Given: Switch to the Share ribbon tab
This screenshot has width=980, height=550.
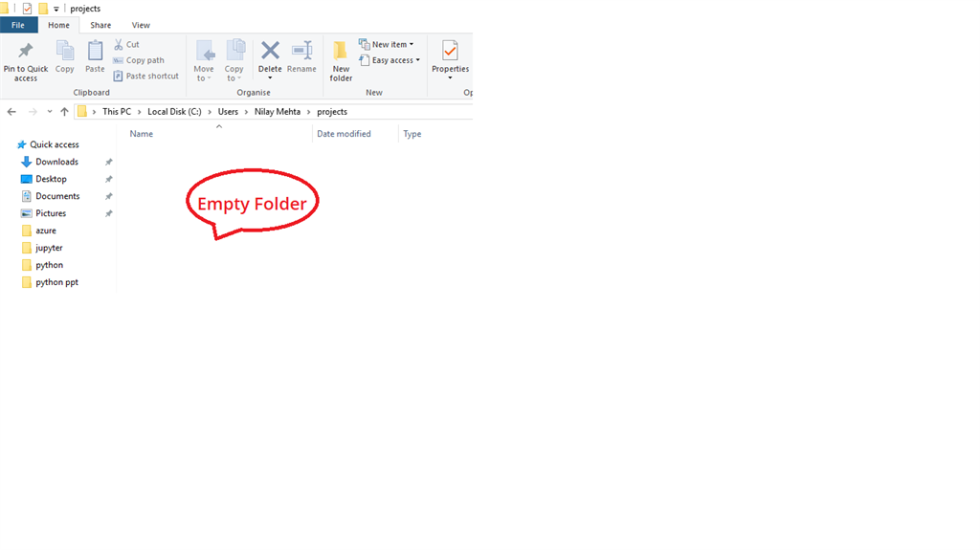Looking at the screenshot, I should point(100,25).
